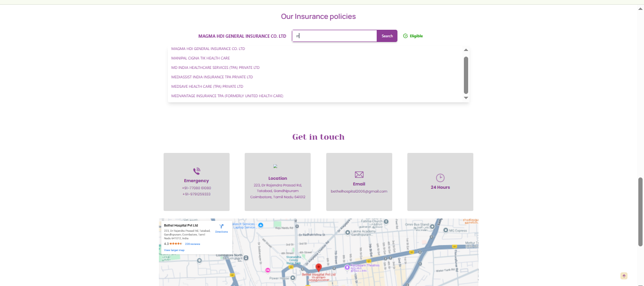Viewport: 644px width, 286px height.
Task: Click the back-to-top arrow icon
Action: tap(624, 276)
